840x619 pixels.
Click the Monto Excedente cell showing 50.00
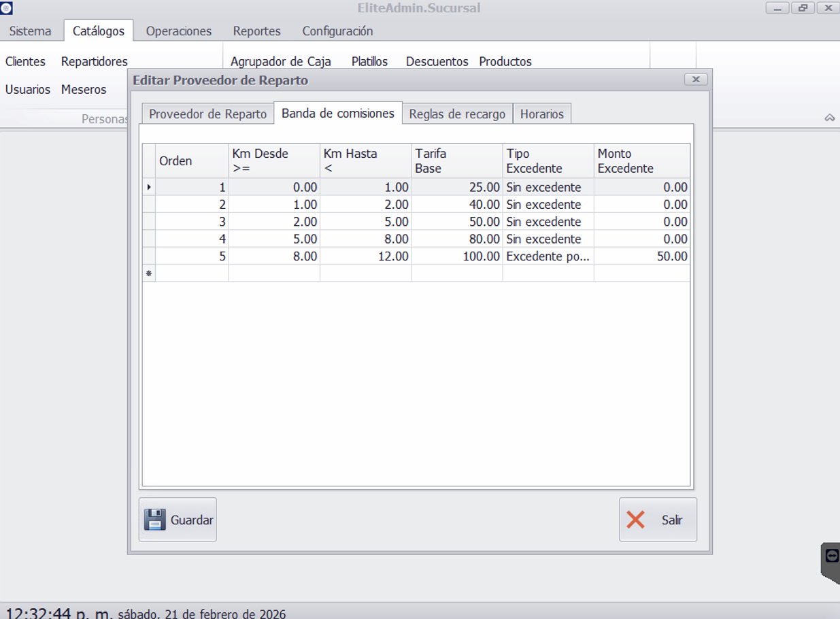(642, 256)
